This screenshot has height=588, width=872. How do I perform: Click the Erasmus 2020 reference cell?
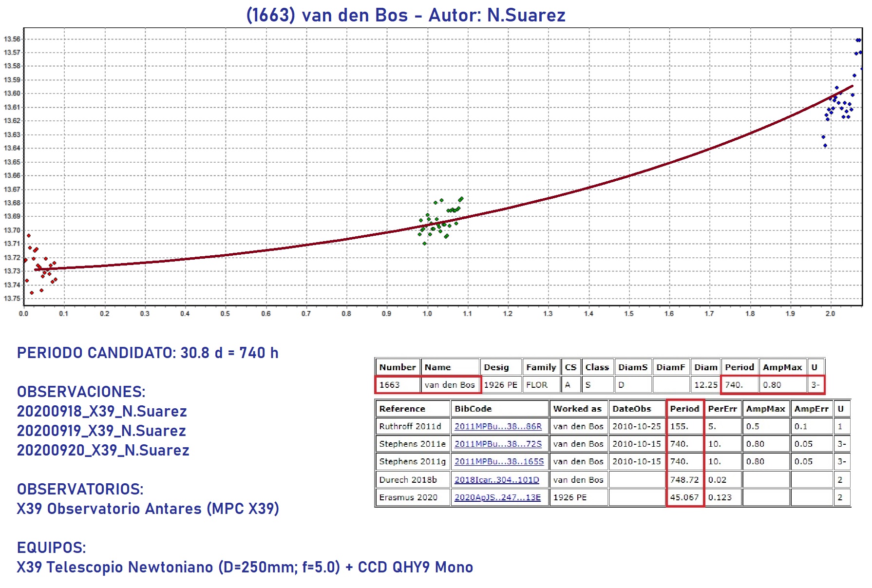tap(408, 497)
